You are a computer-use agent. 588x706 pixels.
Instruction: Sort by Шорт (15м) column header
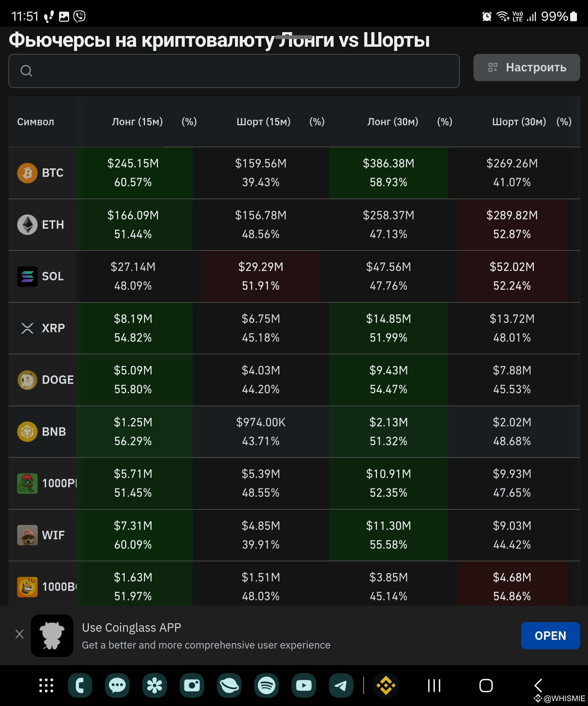263,122
